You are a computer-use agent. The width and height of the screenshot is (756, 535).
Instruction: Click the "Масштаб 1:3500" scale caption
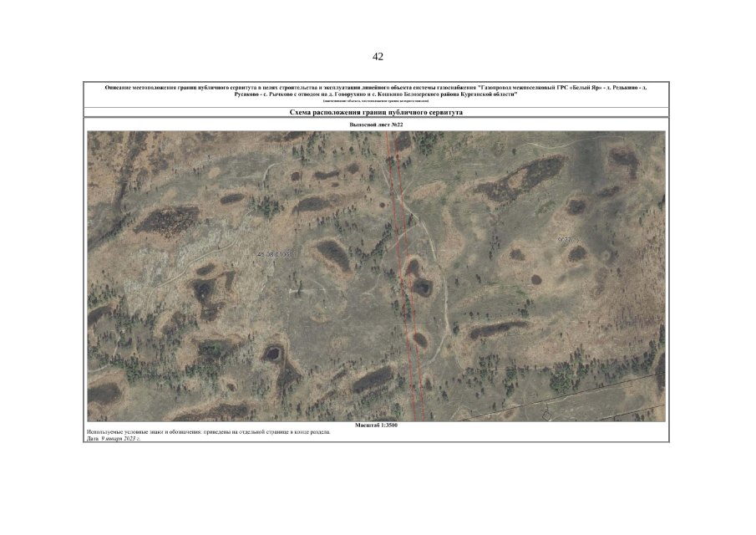point(376,425)
